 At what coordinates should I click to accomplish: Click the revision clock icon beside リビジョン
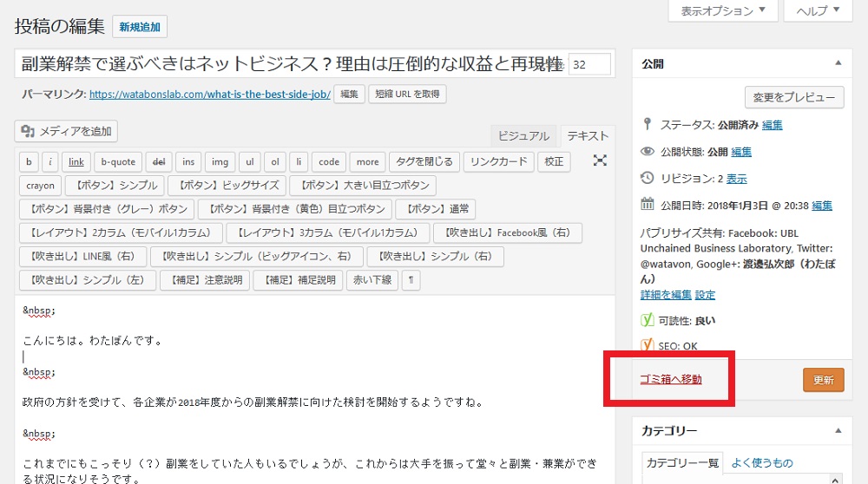coord(648,178)
